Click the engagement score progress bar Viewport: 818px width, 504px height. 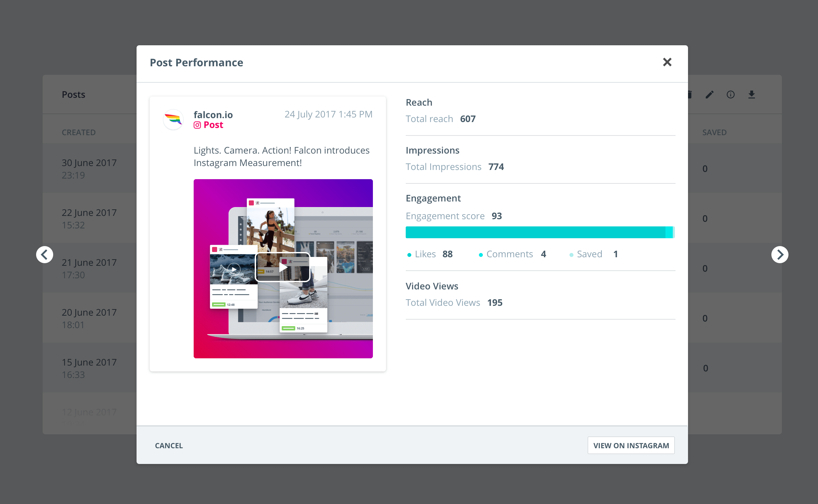click(x=540, y=232)
